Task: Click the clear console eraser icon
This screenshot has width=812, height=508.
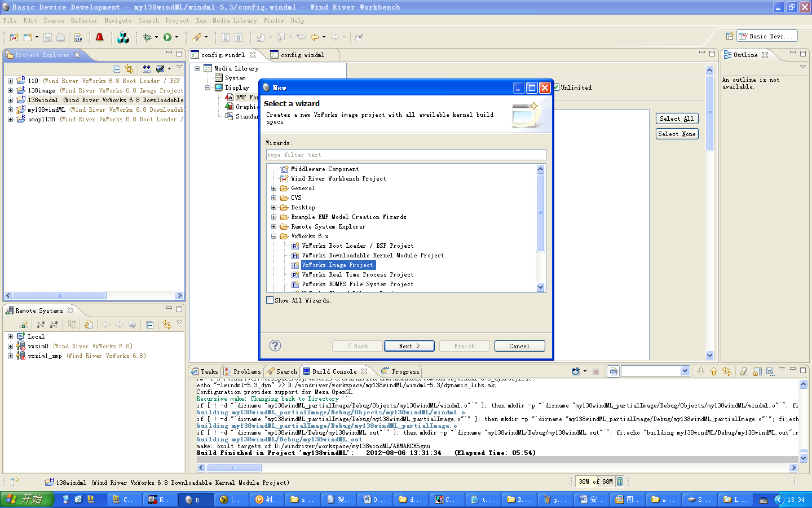Action: point(744,371)
